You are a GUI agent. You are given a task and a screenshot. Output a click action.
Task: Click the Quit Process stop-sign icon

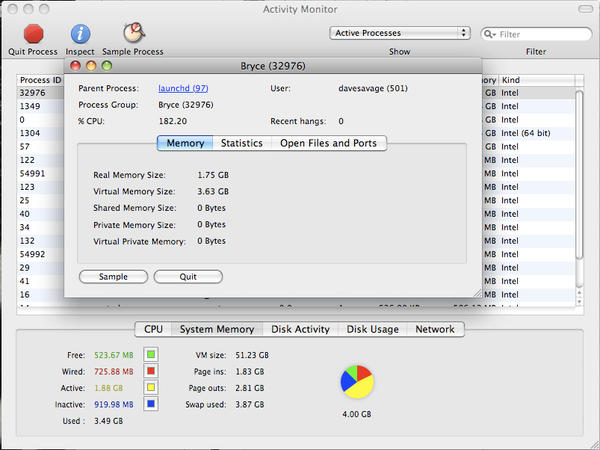pyautogui.click(x=33, y=34)
